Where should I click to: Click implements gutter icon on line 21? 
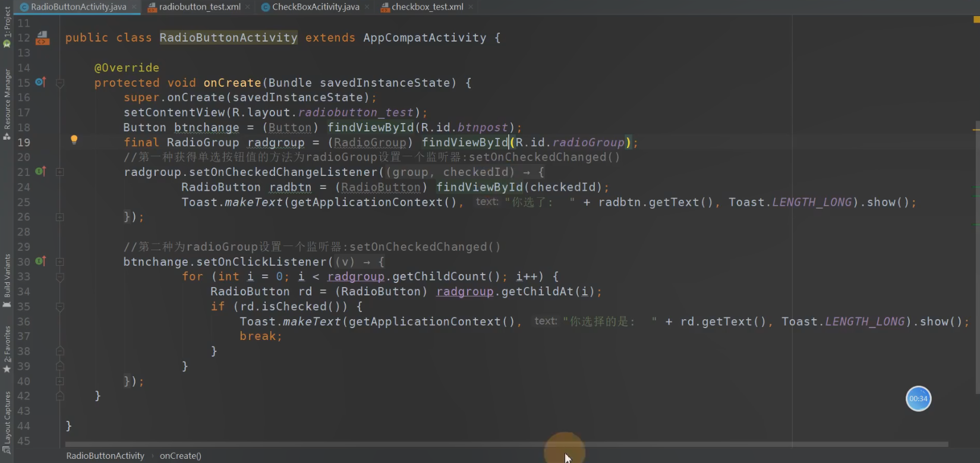coord(40,171)
